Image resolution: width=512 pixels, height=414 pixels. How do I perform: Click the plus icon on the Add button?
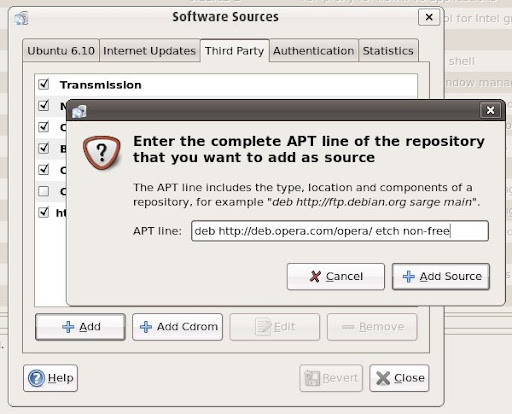click(x=68, y=327)
